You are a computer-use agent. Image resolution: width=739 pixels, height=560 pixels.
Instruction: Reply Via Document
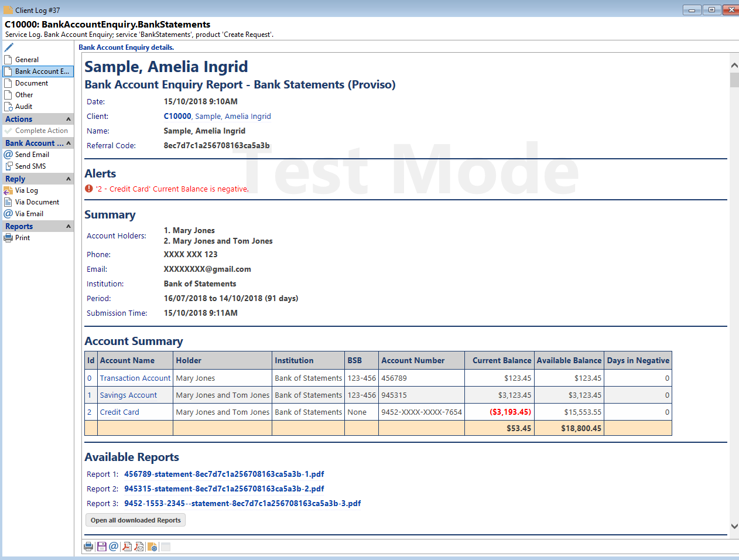point(37,202)
